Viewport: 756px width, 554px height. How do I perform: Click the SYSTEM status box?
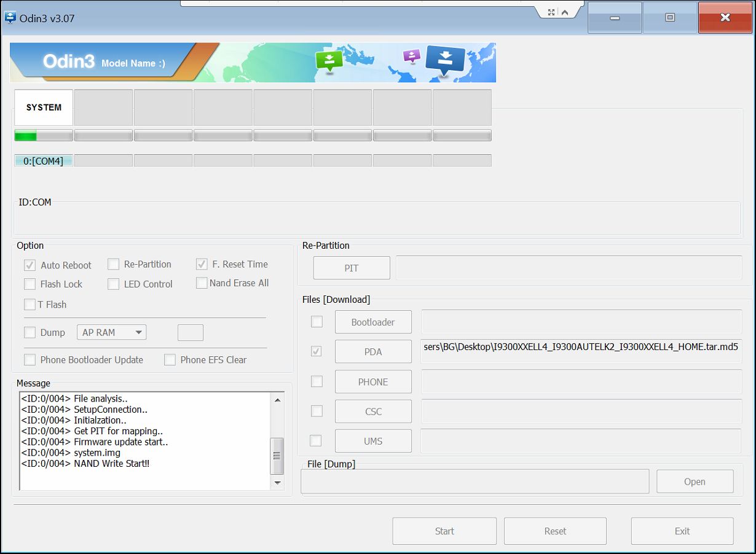pyautogui.click(x=44, y=107)
